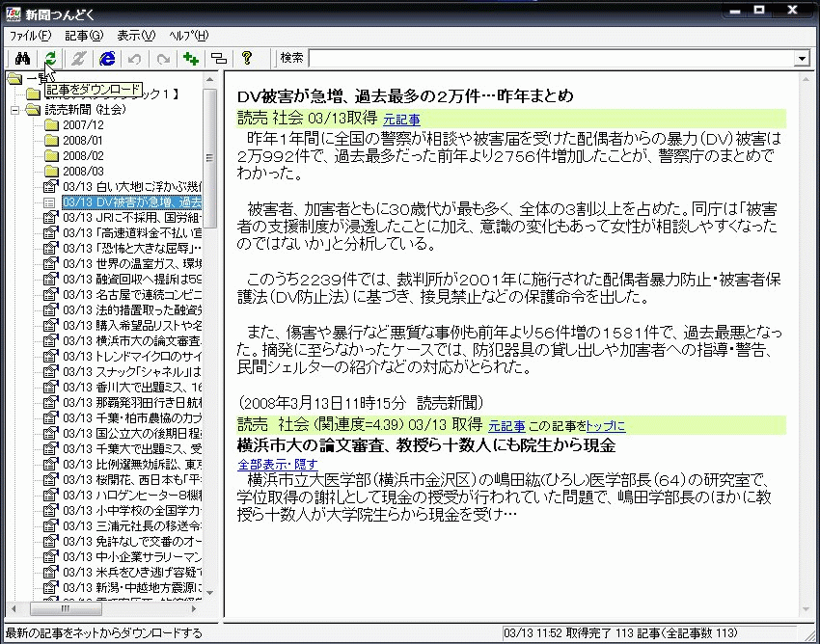Select article 03/13 購入希望品リストや名

(x=132, y=325)
